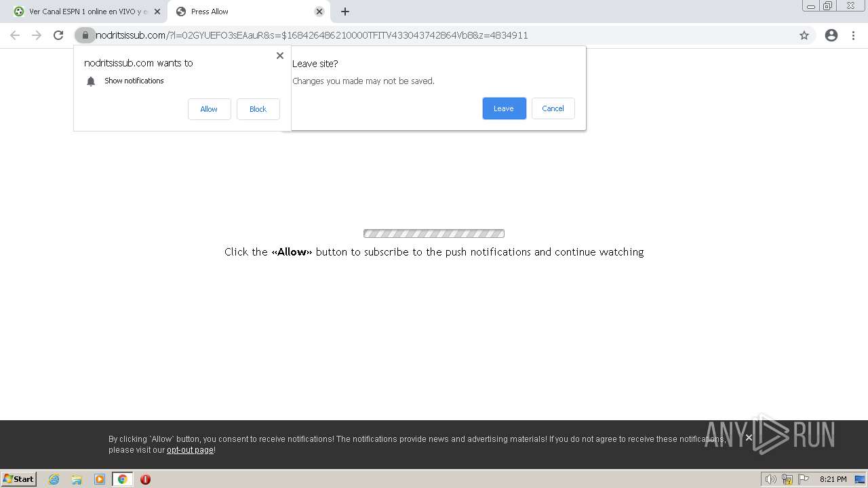Open the network status tray icon

click(x=787, y=479)
